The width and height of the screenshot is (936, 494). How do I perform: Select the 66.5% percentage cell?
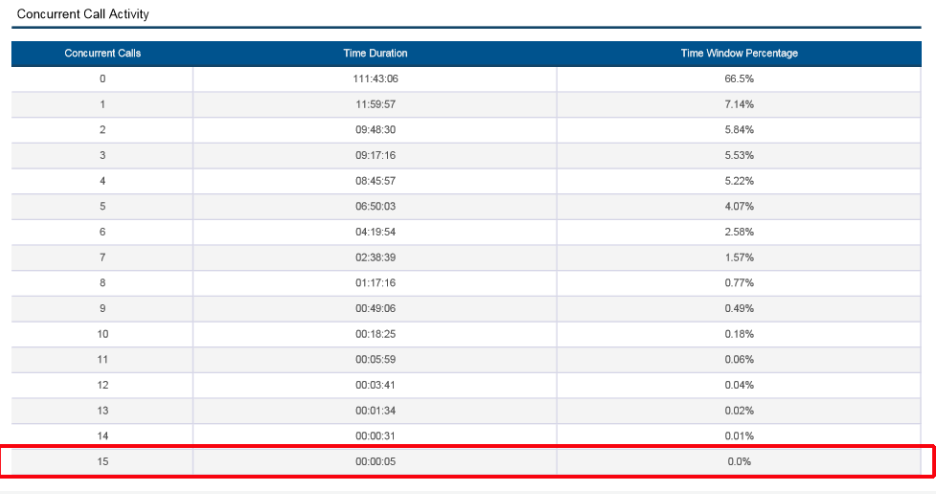click(739, 79)
